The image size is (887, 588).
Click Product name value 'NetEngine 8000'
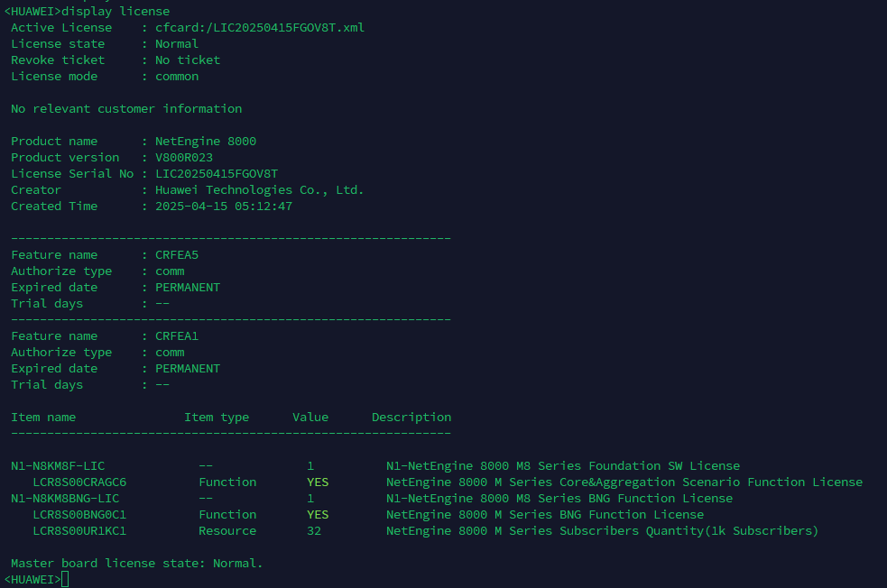206,142
